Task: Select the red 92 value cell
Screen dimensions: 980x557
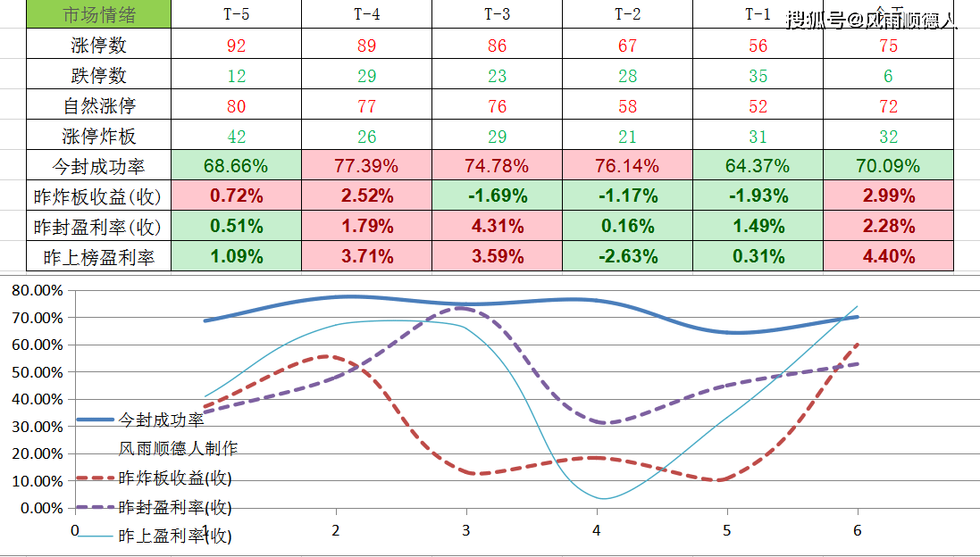Action: pyautogui.click(x=237, y=46)
